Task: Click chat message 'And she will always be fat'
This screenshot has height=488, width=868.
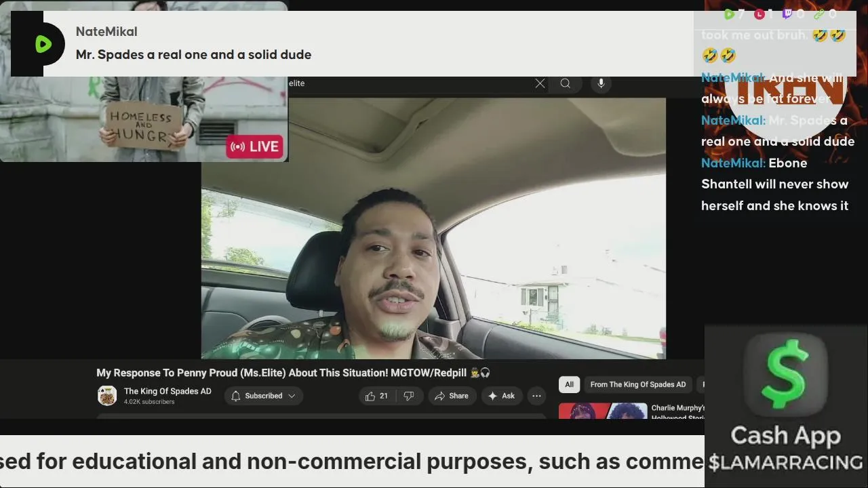Action: [x=772, y=88]
